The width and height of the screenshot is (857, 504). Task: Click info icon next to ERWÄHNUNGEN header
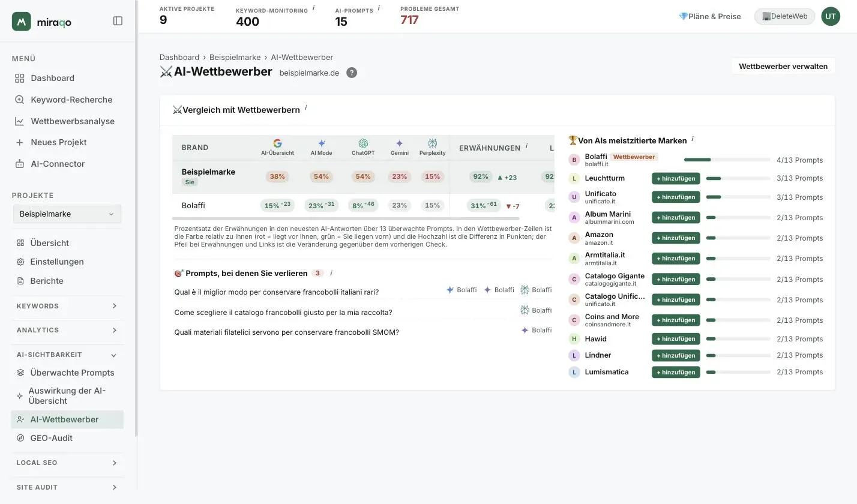point(526,146)
